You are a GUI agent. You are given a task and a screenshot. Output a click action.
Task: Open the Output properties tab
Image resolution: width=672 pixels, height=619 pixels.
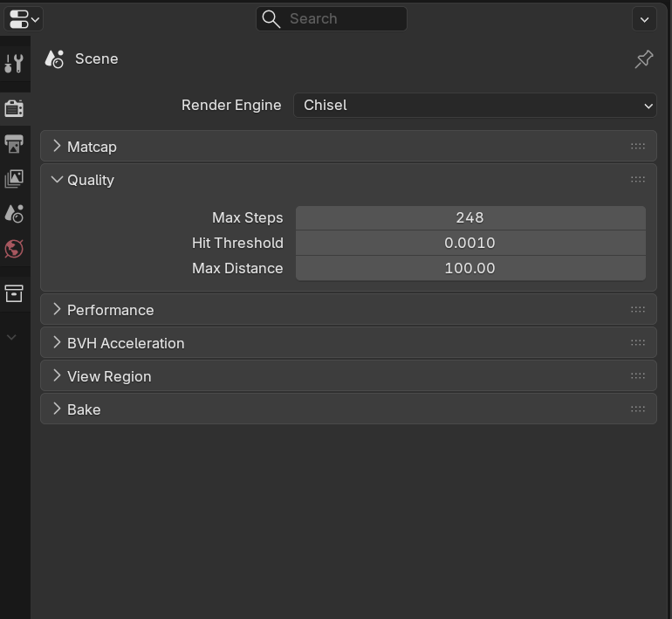click(x=14, y=144)
